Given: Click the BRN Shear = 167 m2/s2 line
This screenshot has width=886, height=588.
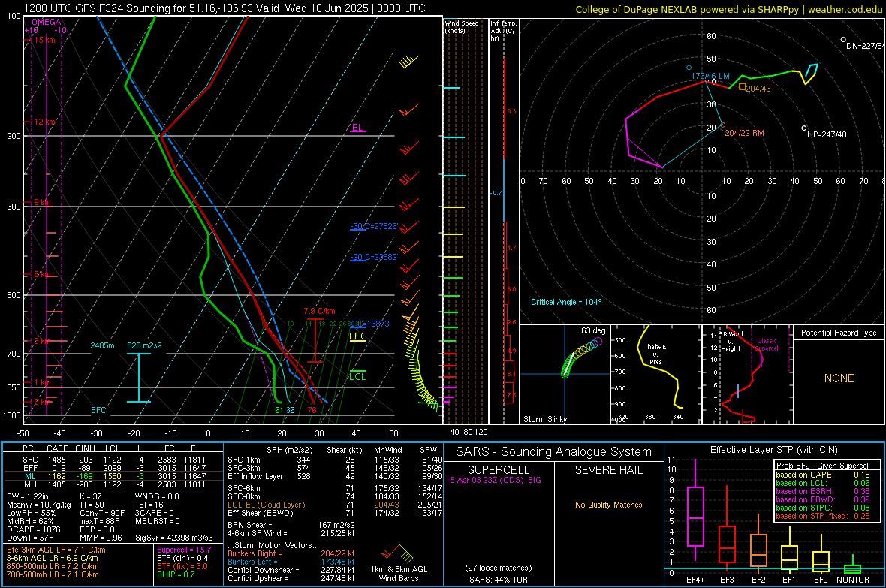Looking at the screenshot, I should [291, 525].
